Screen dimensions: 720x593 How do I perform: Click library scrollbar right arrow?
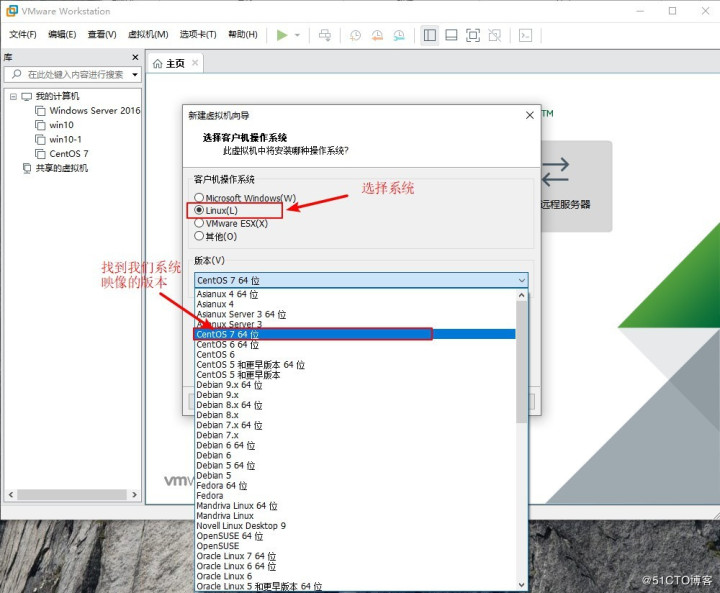coord(135,495)
